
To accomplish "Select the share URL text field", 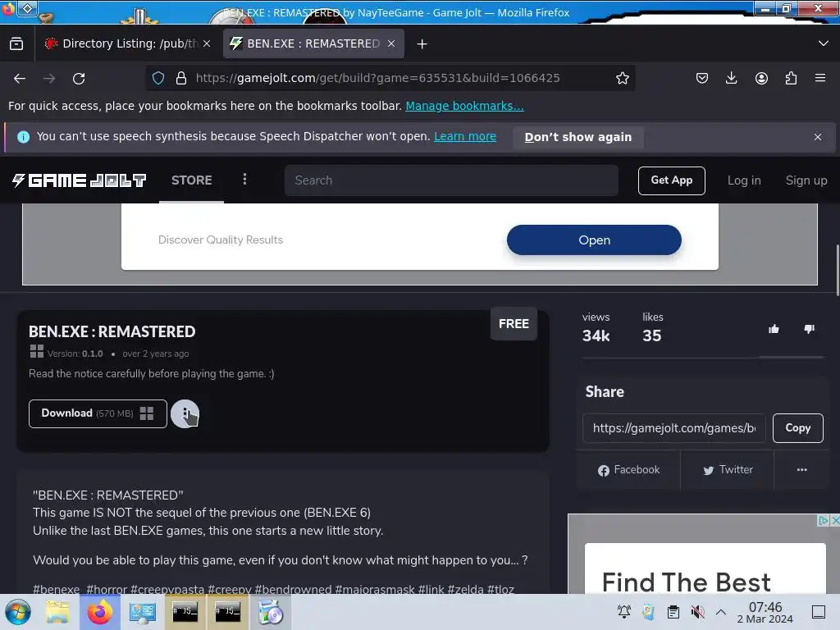I will click(x=674, y=428).
